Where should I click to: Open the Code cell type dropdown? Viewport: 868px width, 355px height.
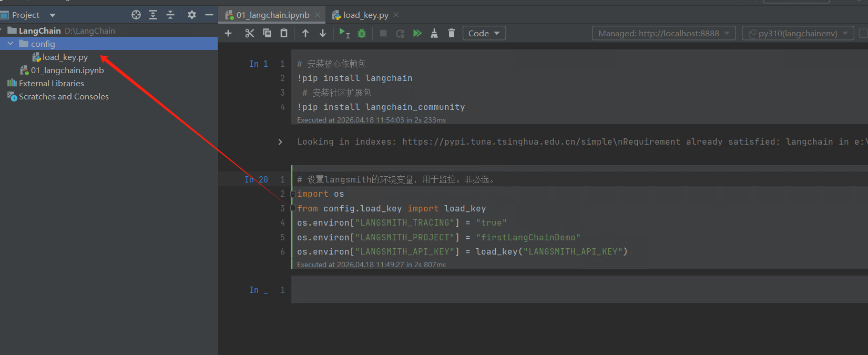click(484, 33)
